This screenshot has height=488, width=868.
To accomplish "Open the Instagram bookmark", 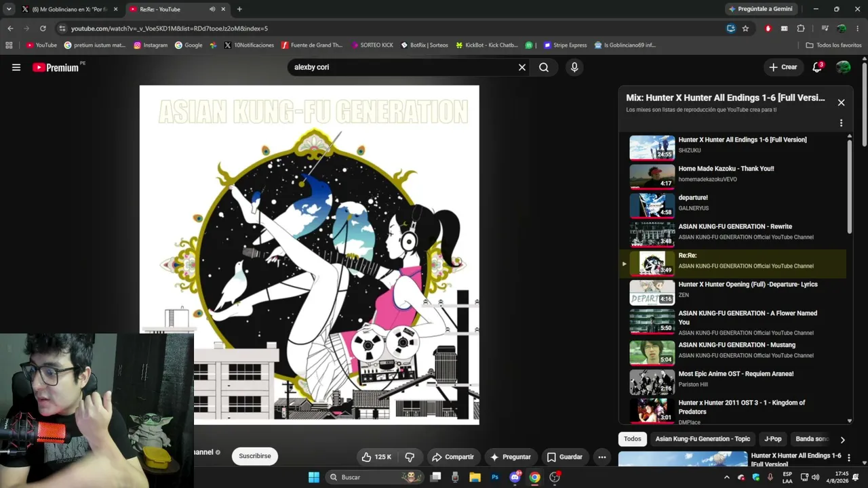I will [x=151, y=45].
